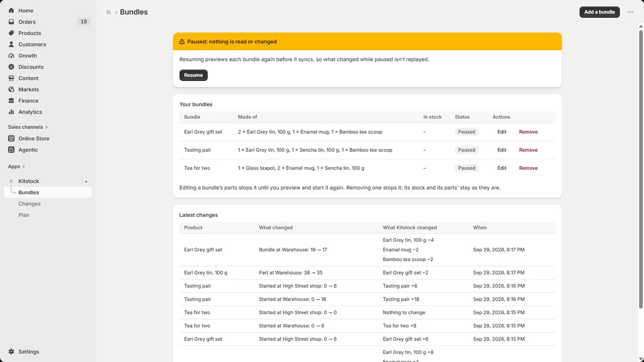The width and height of the screenshot is (644, 362).
Task: Click the Finance bank icon
Action: click(x=11, y=101)
